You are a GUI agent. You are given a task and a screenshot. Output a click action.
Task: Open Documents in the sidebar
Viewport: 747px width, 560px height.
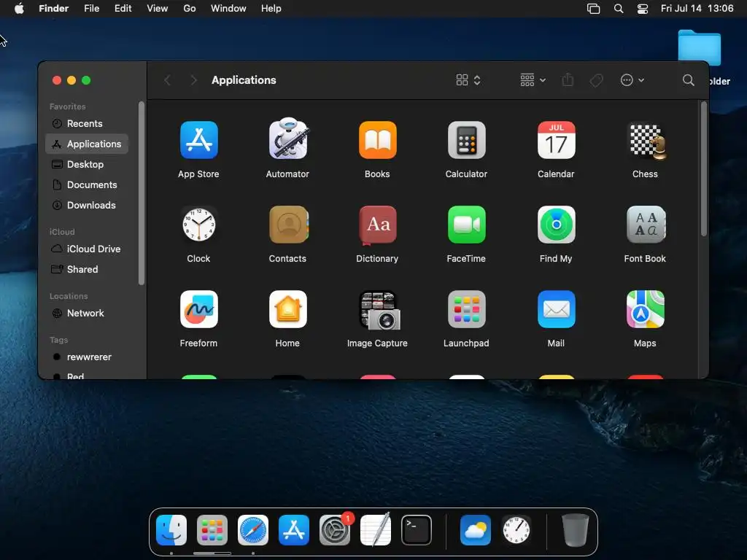[x=87, y=184]
